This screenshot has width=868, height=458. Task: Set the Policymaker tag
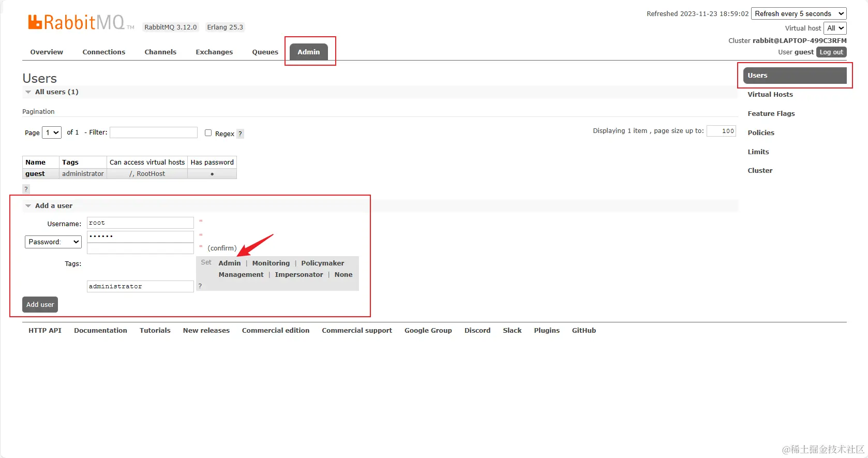click(x=323, y=263)
